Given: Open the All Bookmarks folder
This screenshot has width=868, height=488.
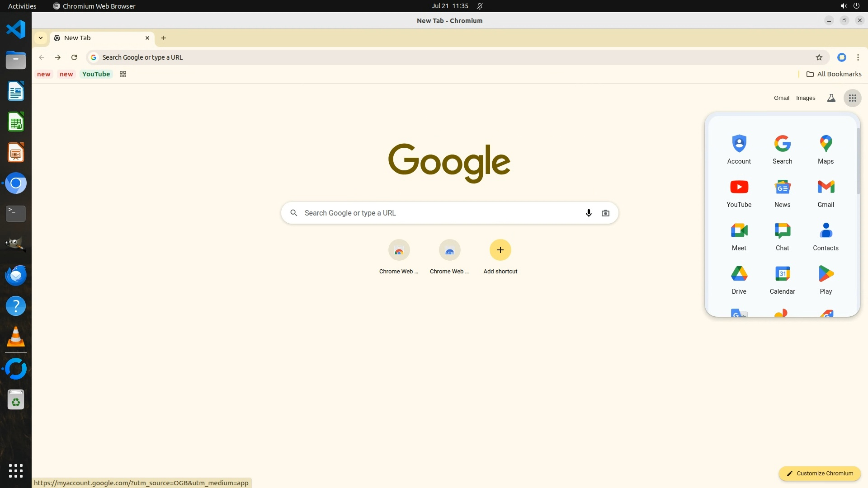Looking at the screenshot, I should tap(834, 74).
